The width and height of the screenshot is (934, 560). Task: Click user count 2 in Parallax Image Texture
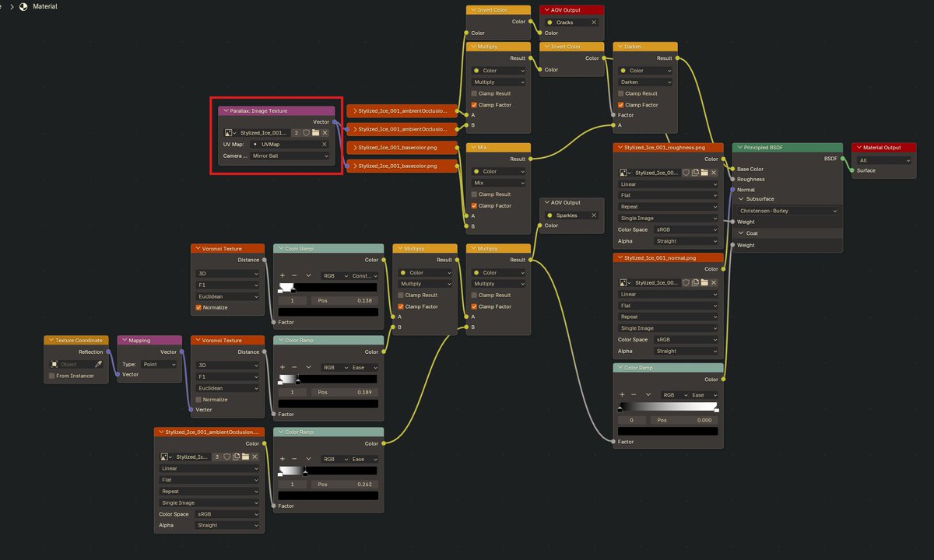[x=297, y=133]
